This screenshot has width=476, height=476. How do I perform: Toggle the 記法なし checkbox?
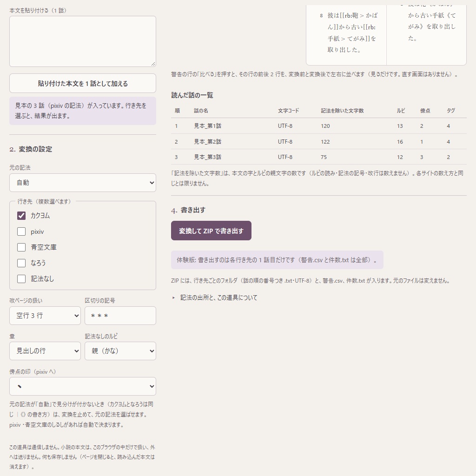[x=21, y=279]
